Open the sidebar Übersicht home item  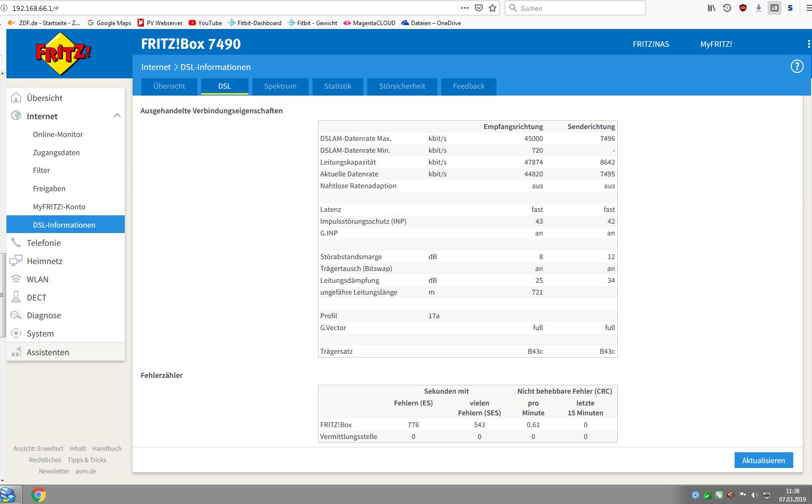[66, 98]
